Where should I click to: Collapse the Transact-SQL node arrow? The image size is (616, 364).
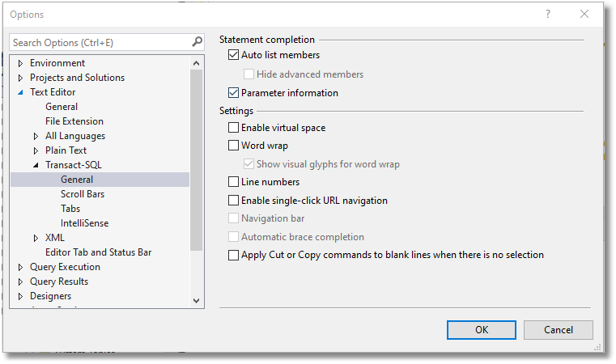36,165
